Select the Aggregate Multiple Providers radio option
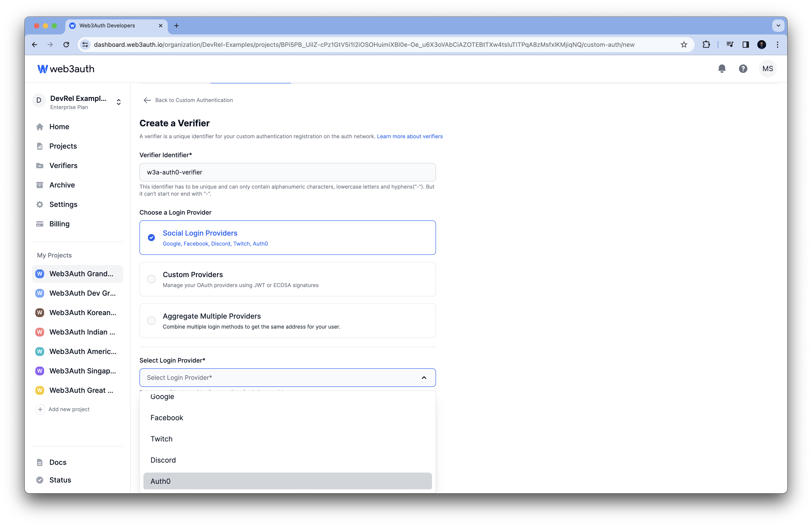 (x=151, y=320)
